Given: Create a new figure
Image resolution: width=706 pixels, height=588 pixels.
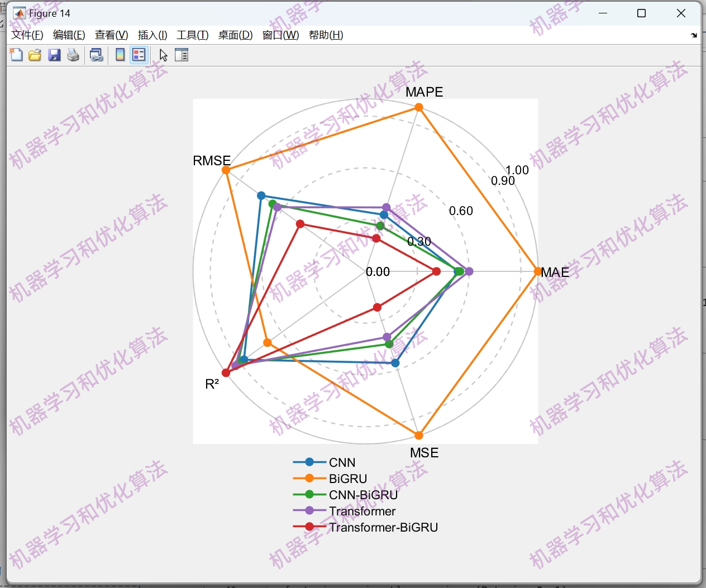Looking at the screenshot, I should [16, 55].
